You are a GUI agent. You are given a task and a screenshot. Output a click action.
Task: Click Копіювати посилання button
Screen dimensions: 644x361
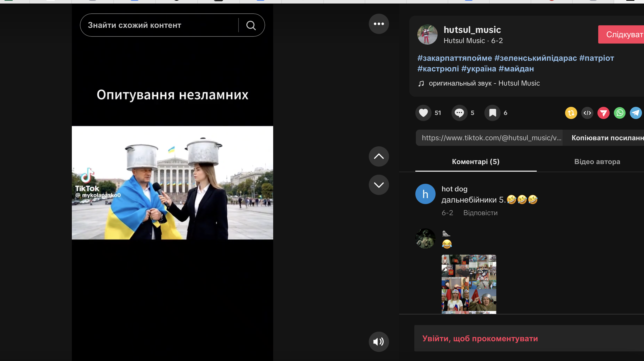607,138
